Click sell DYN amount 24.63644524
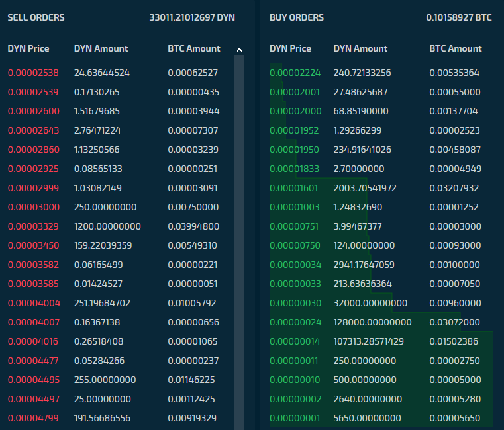 click(102, 73)
